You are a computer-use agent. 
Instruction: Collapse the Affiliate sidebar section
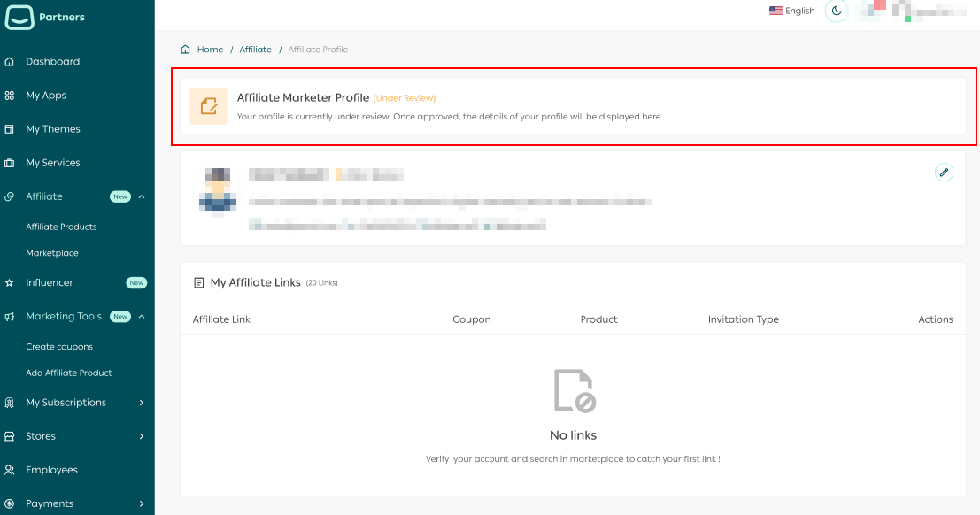point(142,196)
